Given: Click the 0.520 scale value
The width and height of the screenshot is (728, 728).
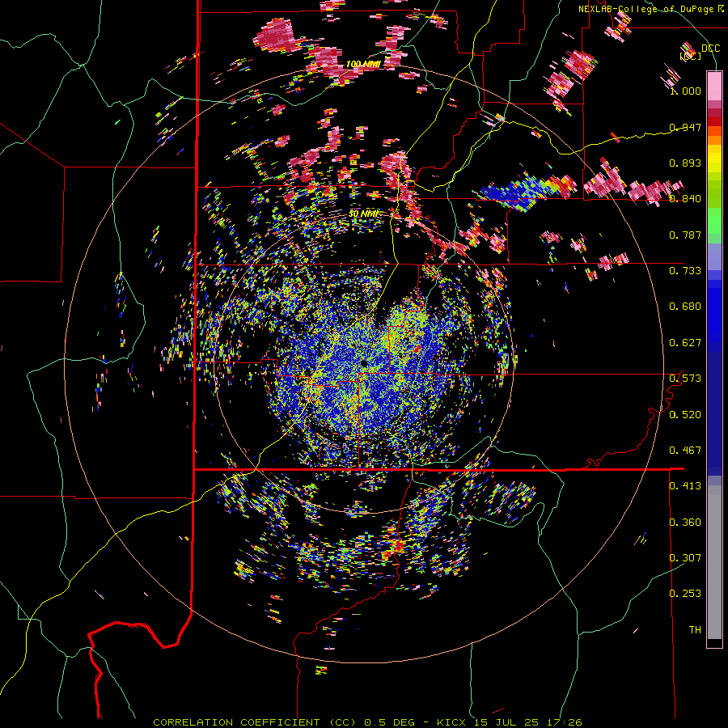Looking at the screenshot, I should point(685,415).
